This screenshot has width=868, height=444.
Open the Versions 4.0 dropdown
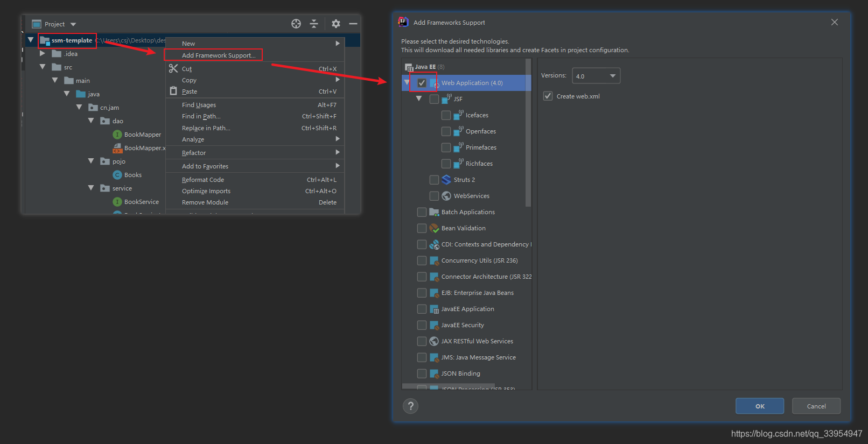tap(596, 76)
